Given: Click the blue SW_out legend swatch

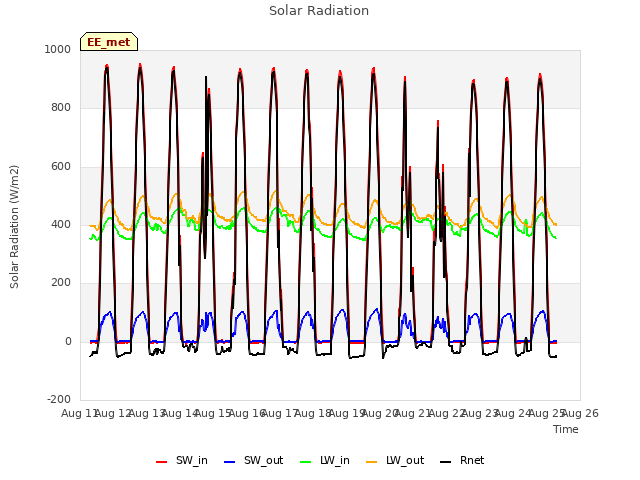Looking at the screenshot, I should (x=230, y=462).
